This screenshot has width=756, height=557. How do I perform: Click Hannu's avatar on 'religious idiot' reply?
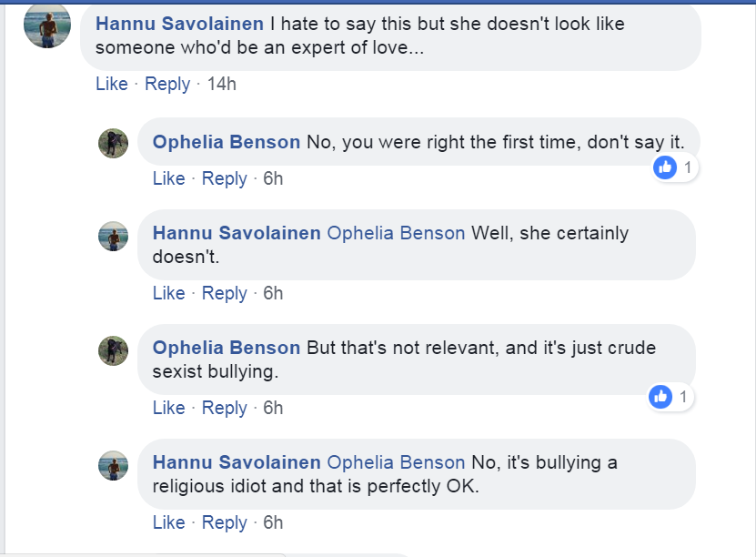pos(113,465)
